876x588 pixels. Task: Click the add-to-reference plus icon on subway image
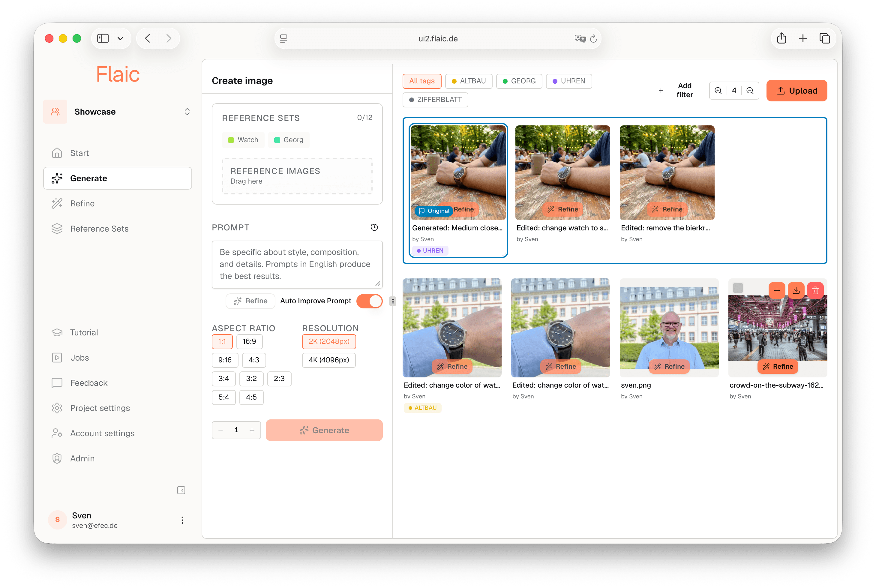(777, 290)
